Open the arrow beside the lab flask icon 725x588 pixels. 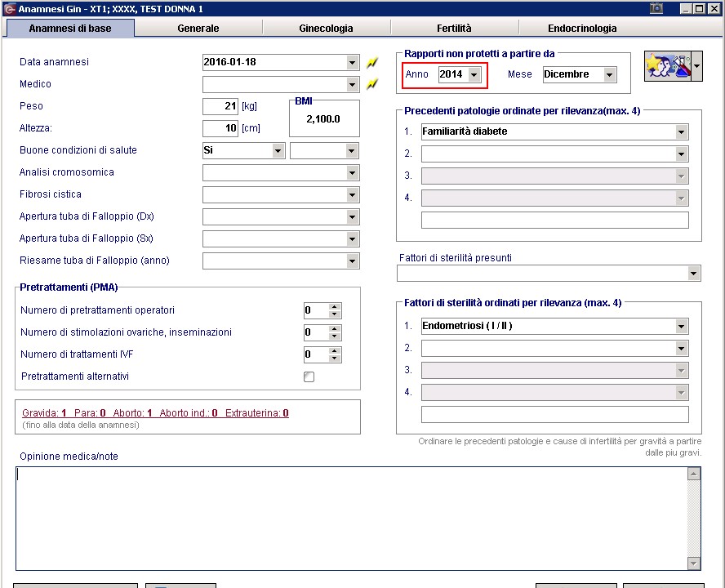click(696, 66)
